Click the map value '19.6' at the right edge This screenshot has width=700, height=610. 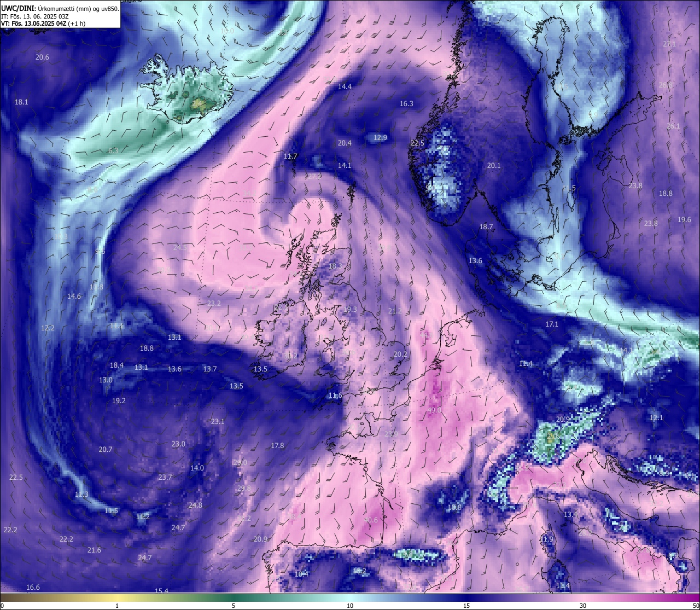point(684,220)
